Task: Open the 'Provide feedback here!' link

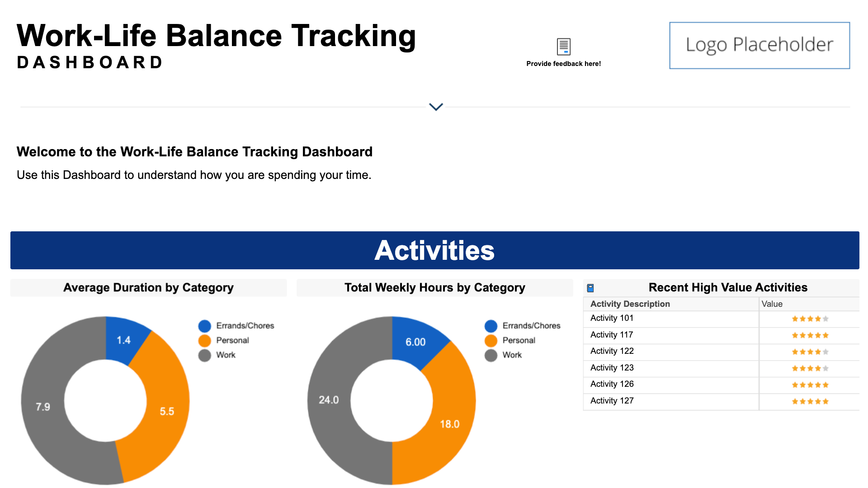Action: (x=563, y=64)
